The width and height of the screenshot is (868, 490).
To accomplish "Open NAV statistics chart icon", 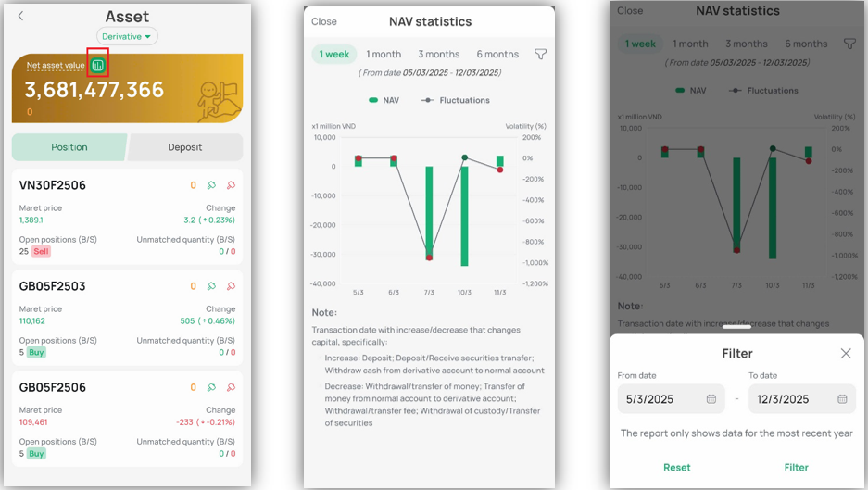I will point(97,65).
